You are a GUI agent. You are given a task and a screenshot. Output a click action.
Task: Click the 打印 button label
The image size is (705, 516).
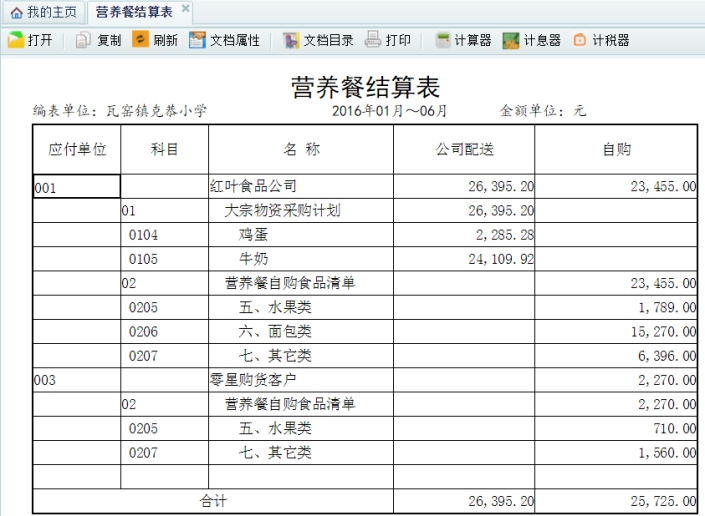point(398,40)
